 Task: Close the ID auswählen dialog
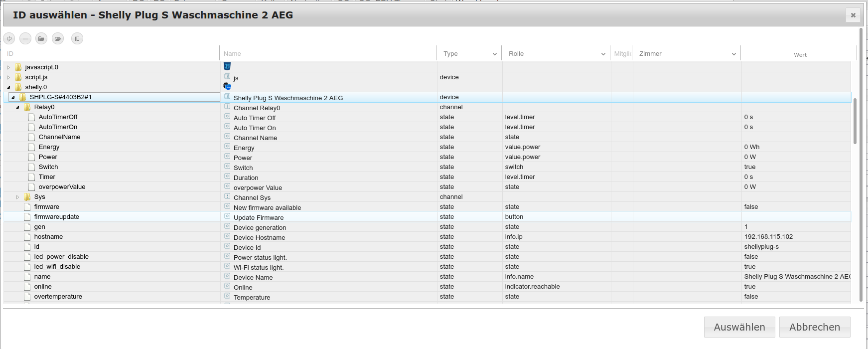pos(853,15)
